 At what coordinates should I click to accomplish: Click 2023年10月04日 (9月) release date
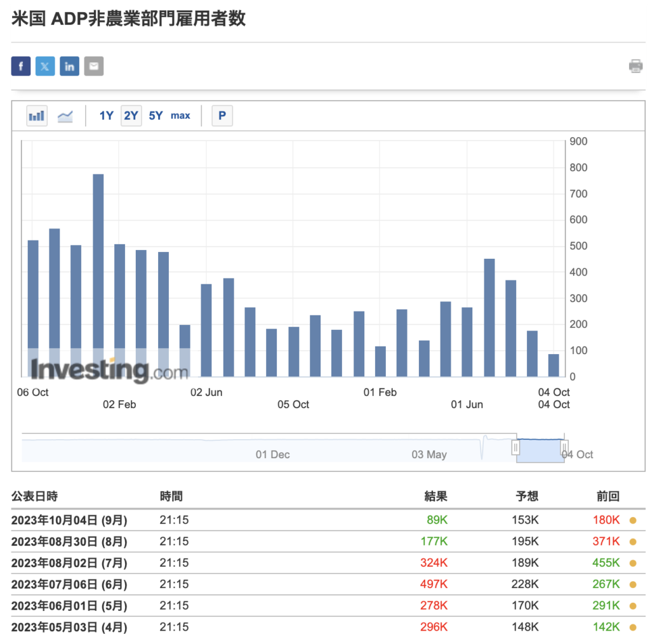pyautogui.click(x=69, y=520)
